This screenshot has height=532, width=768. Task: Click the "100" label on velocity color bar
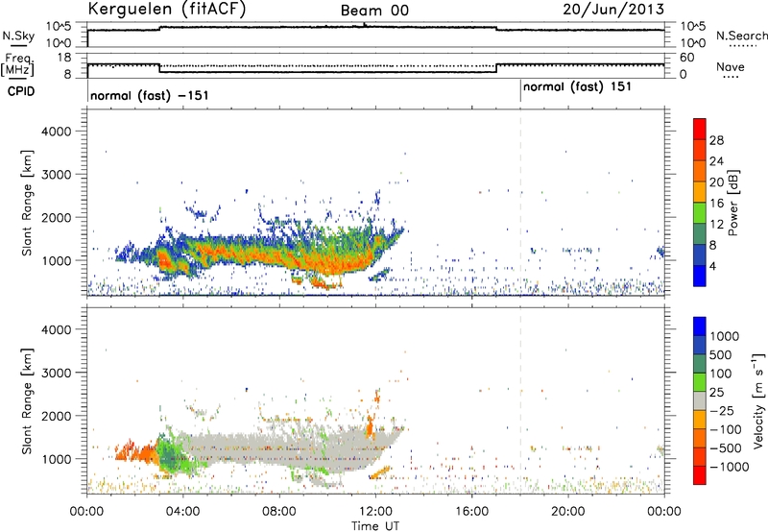721,374
